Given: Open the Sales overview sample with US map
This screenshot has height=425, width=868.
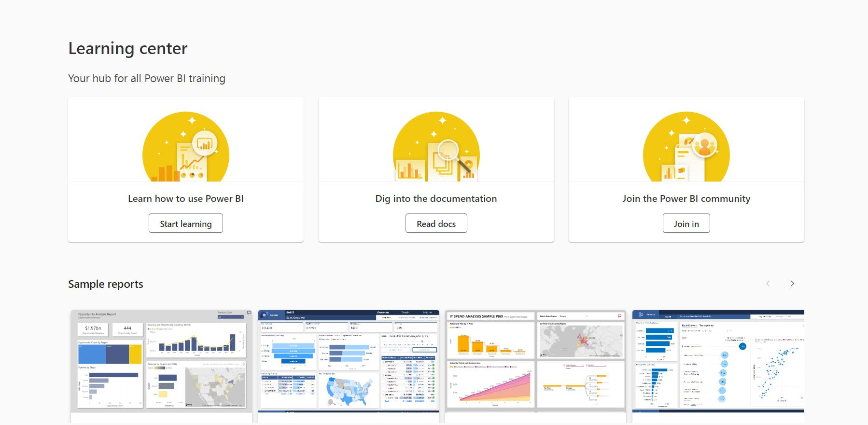Looking at the screenshot, I should click(x=349, y=361).
